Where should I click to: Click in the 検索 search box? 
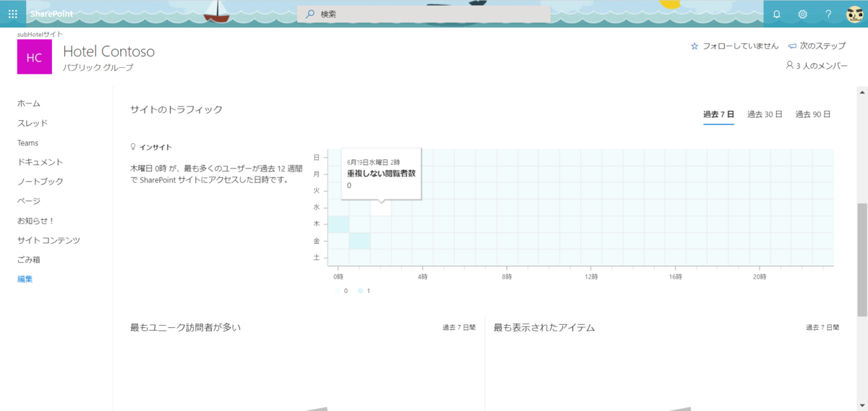[424, 14]
